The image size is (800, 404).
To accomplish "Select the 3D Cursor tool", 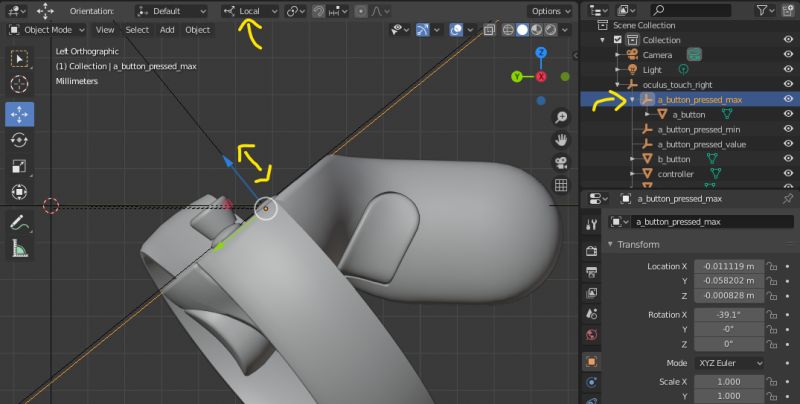I will click(x=19, y=84).
